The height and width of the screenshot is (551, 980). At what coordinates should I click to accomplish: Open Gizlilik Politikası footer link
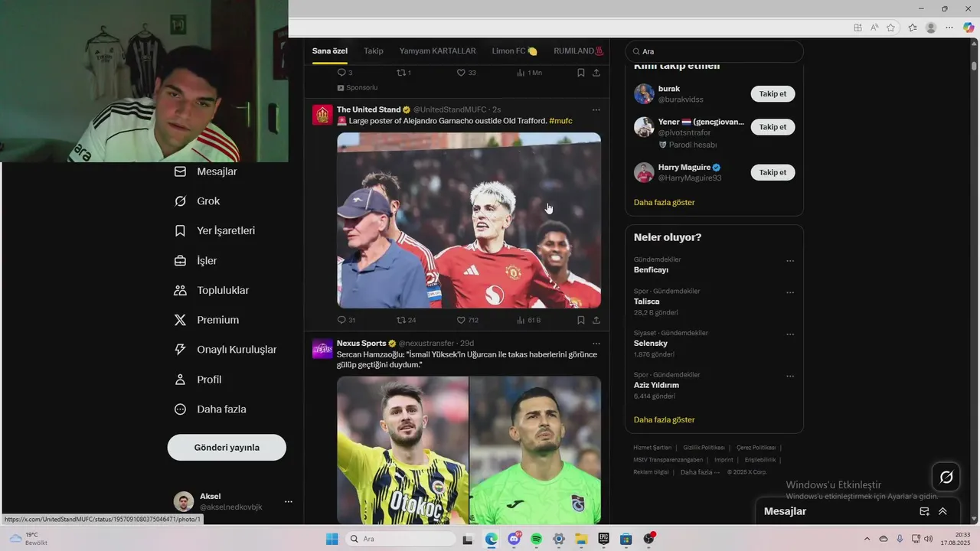(704, 448)
